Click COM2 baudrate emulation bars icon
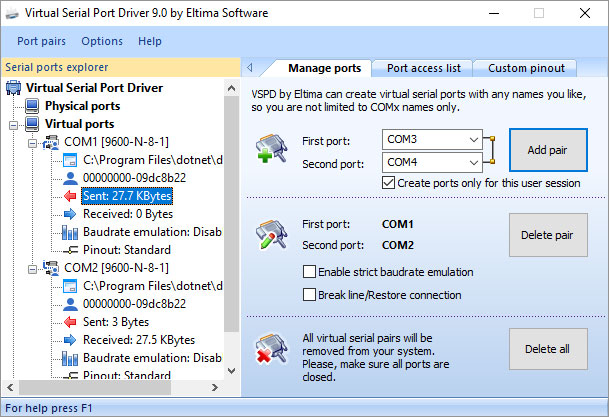 pos(70,358)
